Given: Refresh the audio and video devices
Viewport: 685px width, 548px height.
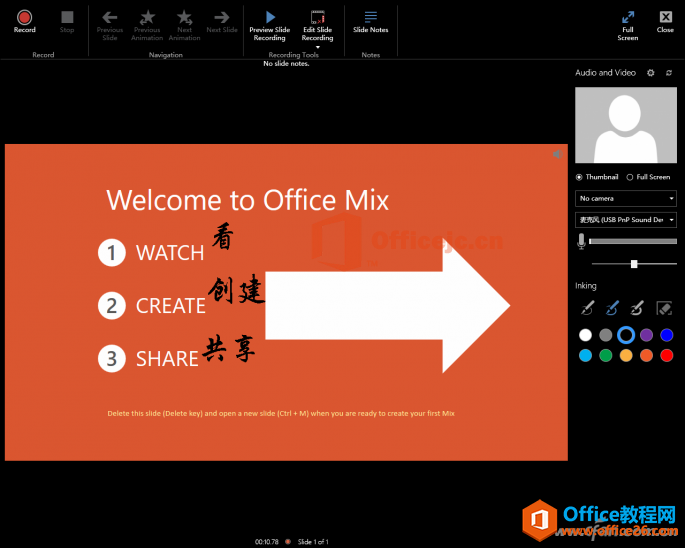Looking at the screenshot, I should (x=669, y=73).
